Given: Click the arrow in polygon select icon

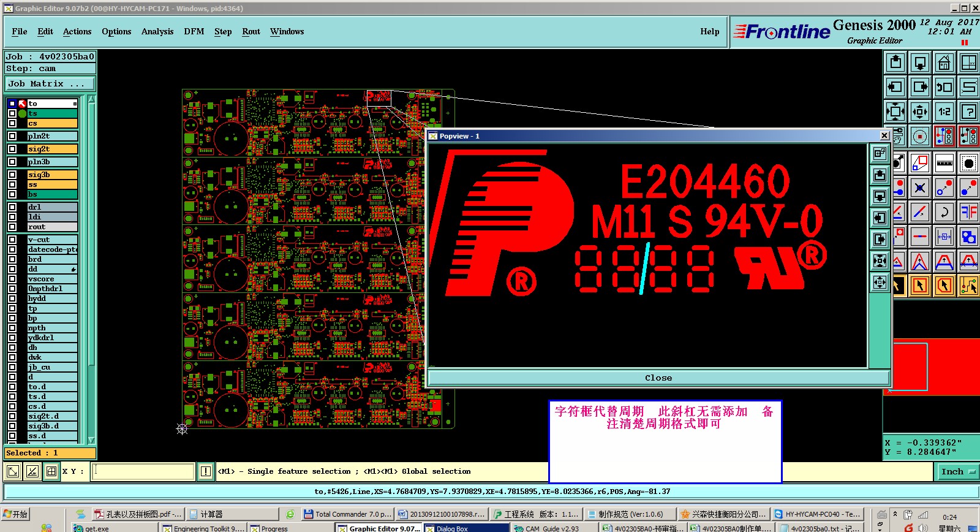Looking at the screenshot, I should tap(944, 286).
